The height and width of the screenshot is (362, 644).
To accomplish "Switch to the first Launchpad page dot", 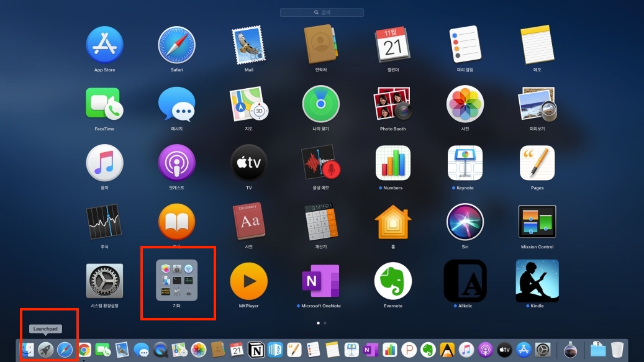I will click(319, 323).
